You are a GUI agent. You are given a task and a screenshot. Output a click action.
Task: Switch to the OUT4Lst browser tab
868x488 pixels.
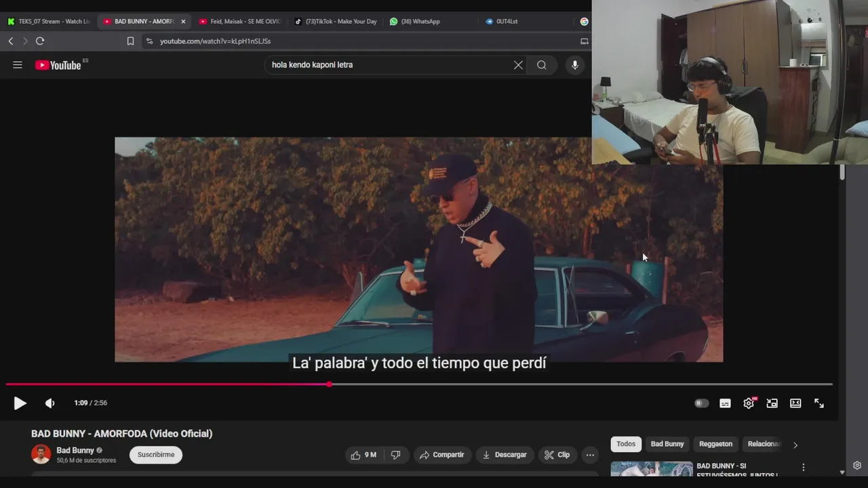point(526,22)
